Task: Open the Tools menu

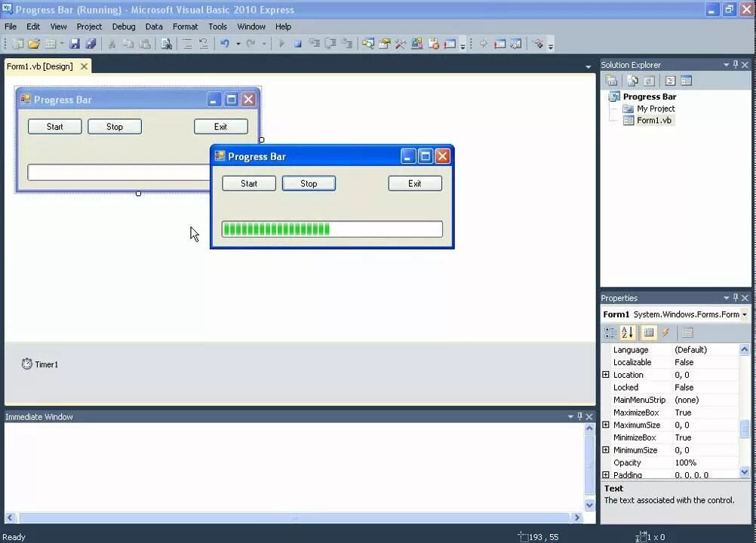Action: pyautogui.click(x=217, y=26)
